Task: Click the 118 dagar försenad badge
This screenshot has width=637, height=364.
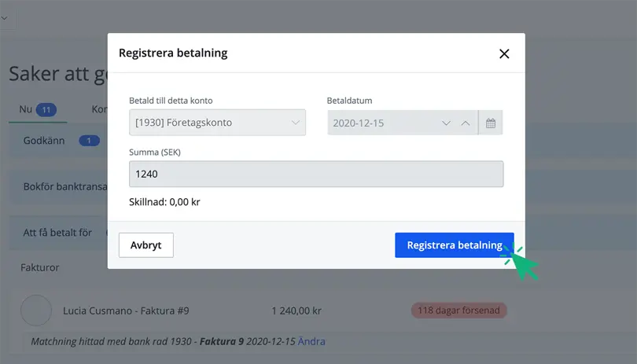Action: pos(458,311)
